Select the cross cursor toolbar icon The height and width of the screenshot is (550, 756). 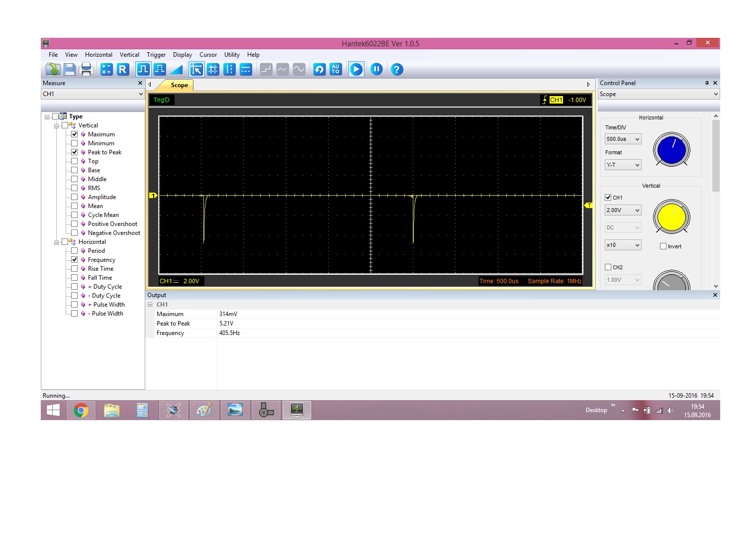click(x=213, y=70)
